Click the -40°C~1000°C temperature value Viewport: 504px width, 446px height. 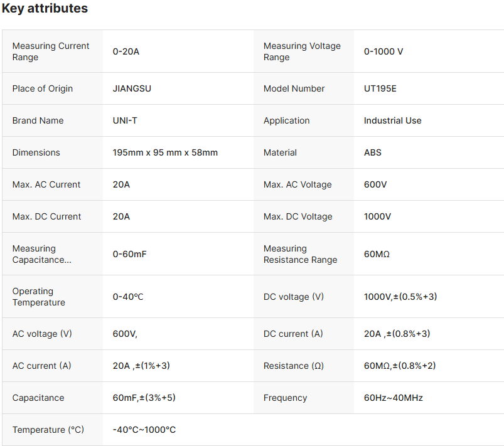click(144, 430)
